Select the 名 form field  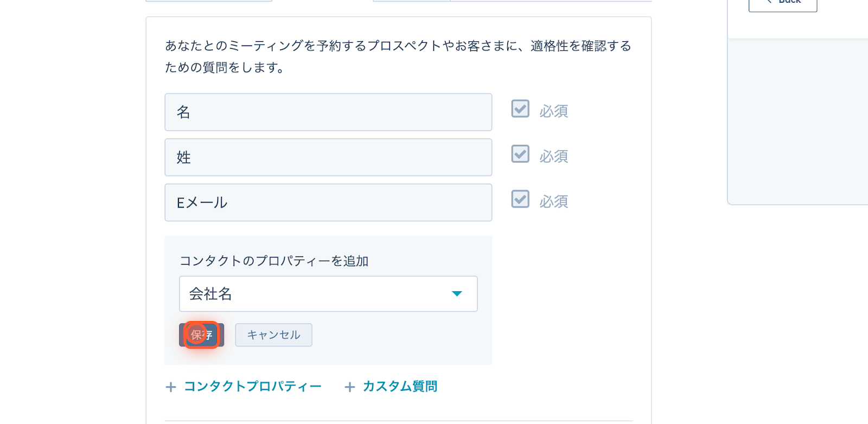pos(328,112)
